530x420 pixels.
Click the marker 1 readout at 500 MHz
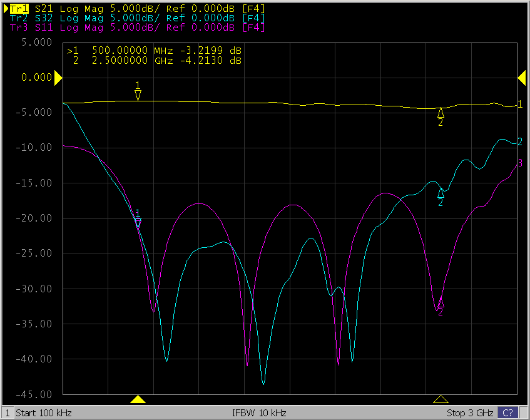[x=155, y=50]
